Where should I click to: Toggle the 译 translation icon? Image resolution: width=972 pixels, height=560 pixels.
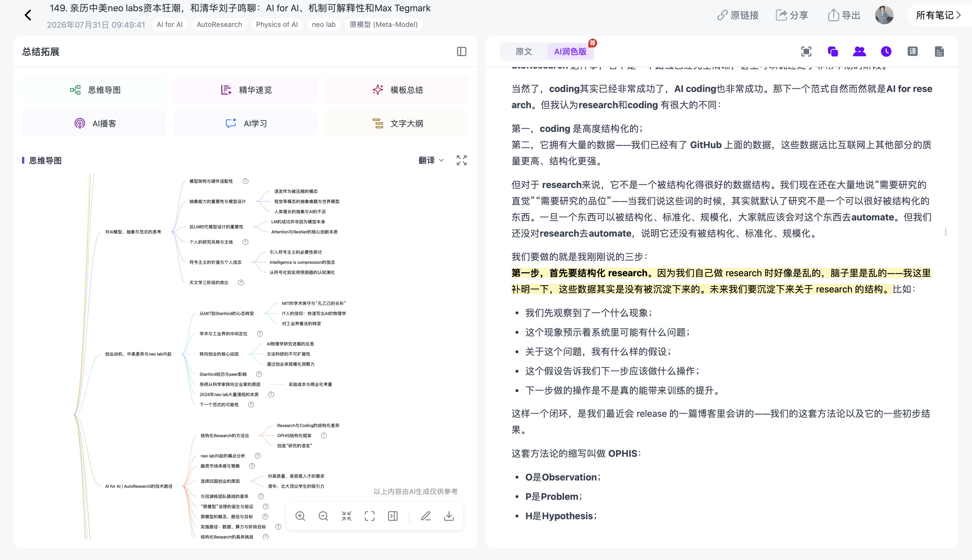point(912,51)
